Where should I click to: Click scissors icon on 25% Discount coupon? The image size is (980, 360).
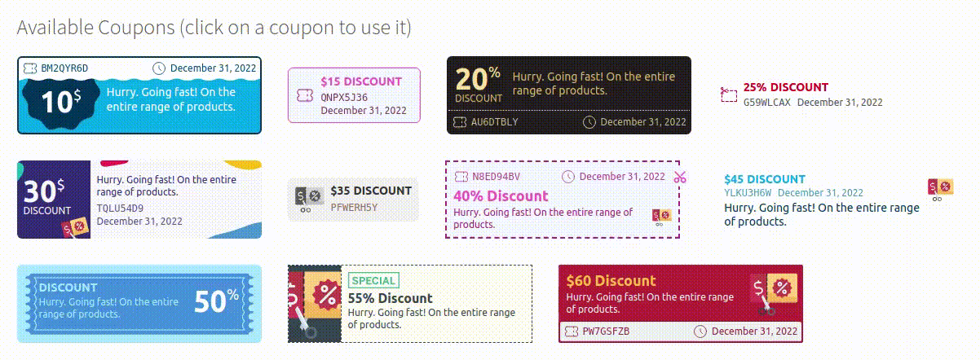coord(729,95)
